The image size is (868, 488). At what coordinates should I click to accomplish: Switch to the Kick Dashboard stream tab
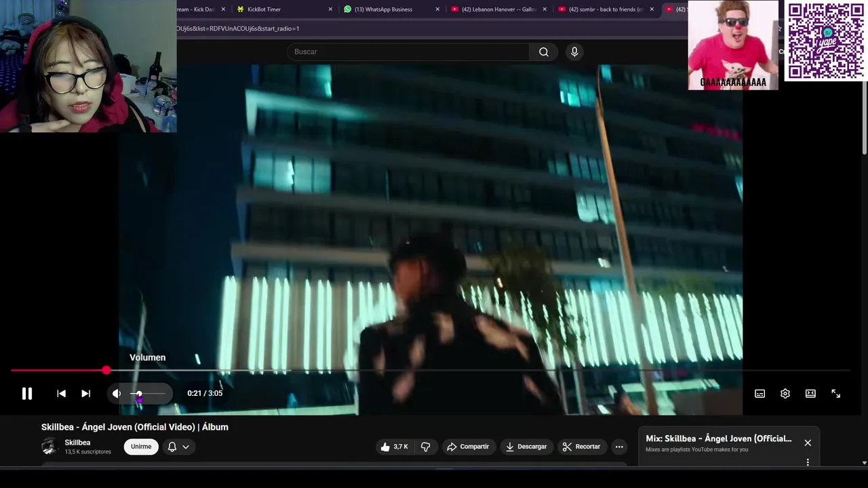pyautogui.click(x=195, y=9)
